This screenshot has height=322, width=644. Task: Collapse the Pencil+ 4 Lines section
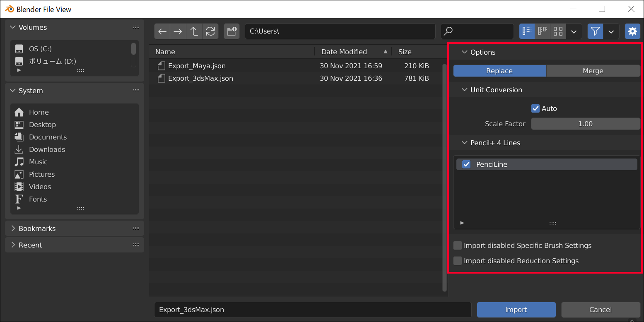[x=464, y=143]
